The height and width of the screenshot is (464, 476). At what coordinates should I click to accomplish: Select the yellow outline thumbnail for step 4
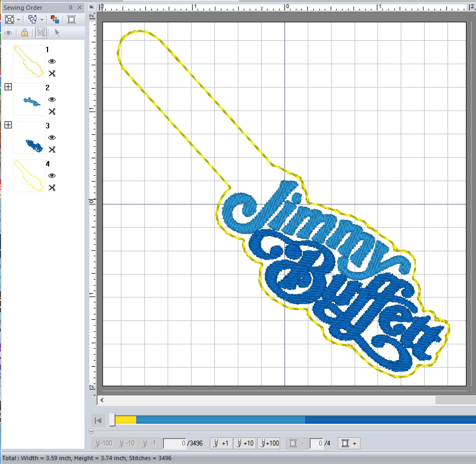click(29, 176)
